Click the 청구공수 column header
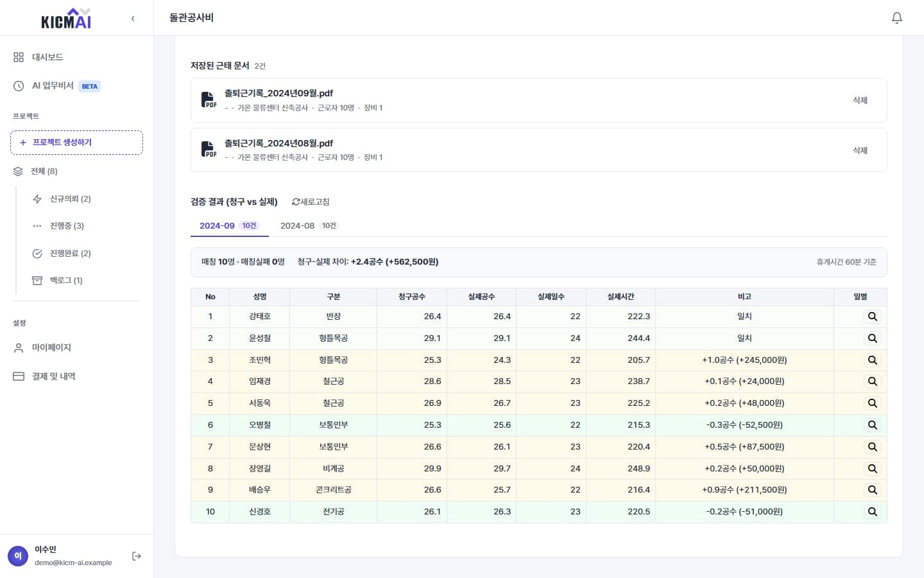 click(412, 297)
